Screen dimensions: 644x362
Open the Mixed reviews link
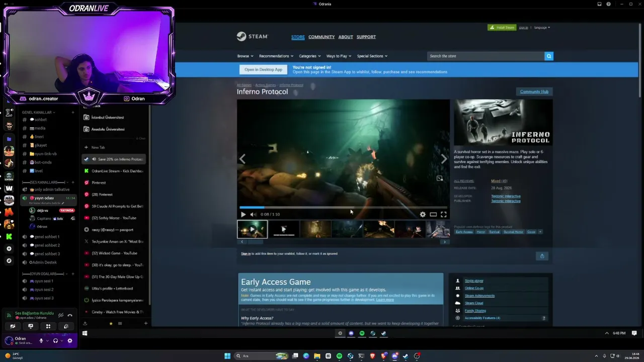click(499, 181)
